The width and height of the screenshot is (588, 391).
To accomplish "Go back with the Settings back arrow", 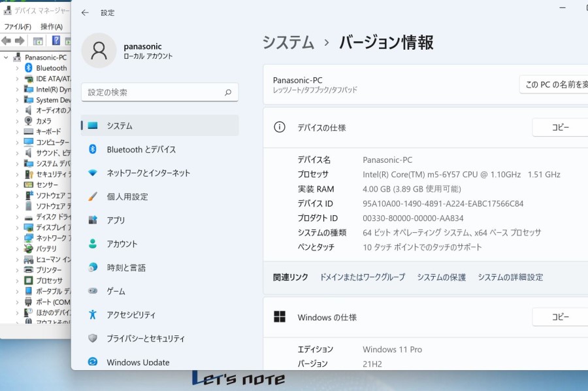I will (x=85, y=13).
